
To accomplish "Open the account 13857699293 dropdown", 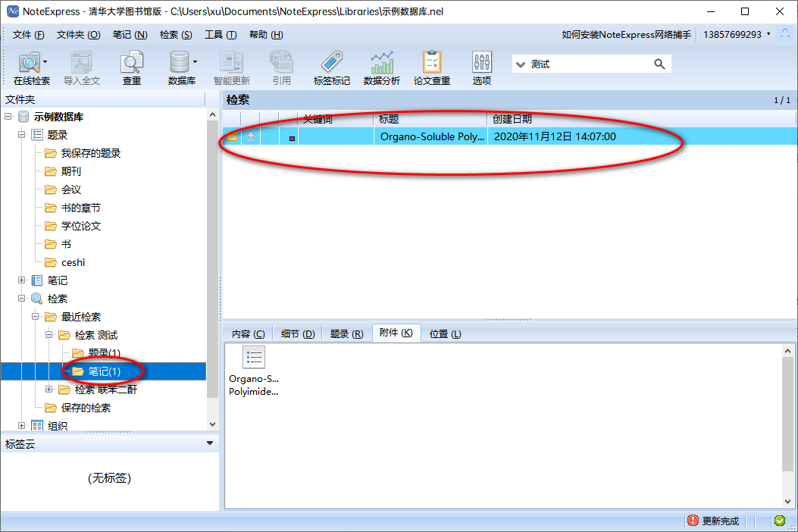I will click(768, 34).
